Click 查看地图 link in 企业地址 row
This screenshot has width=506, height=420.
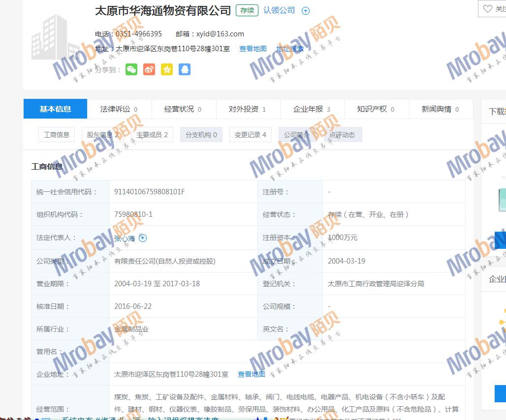click(x=252, y=374)
